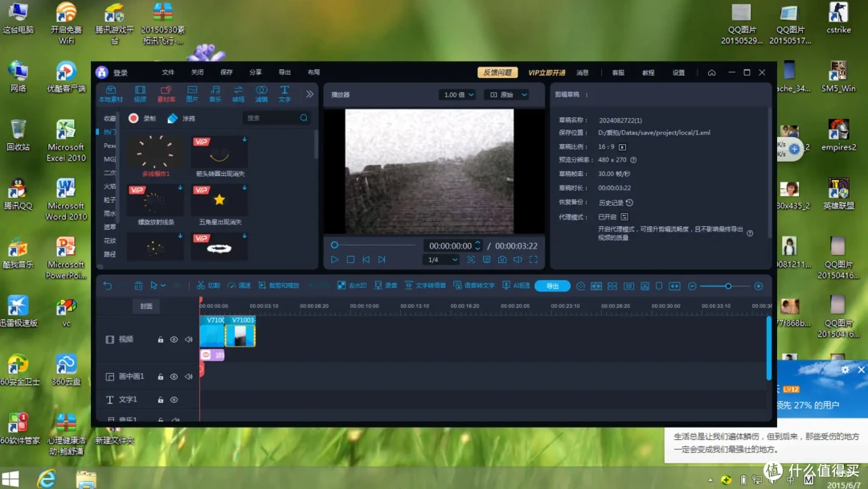The image size is (868, 489).
Task: Open the 转场 transitions tab
Action: 238,94
